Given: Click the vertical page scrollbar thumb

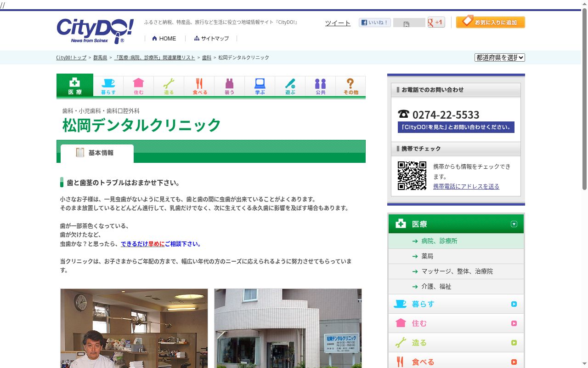Looking at the screenshot, I should coord(584,99).
